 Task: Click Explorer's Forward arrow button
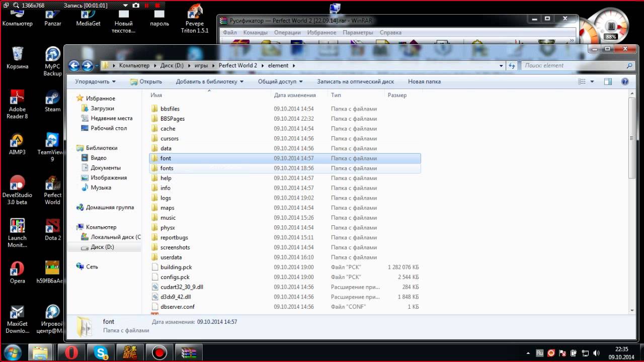click(x=88, y=65)
